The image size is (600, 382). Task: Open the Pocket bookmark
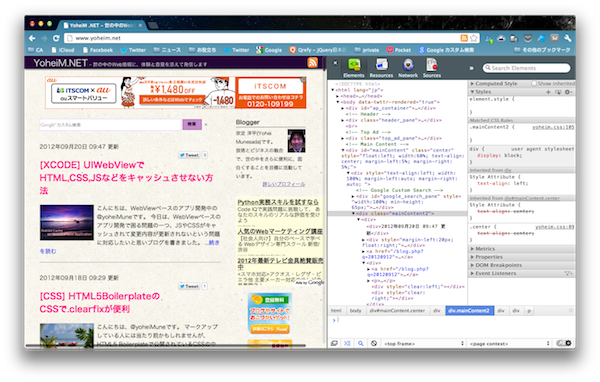(x=399, y=50)
